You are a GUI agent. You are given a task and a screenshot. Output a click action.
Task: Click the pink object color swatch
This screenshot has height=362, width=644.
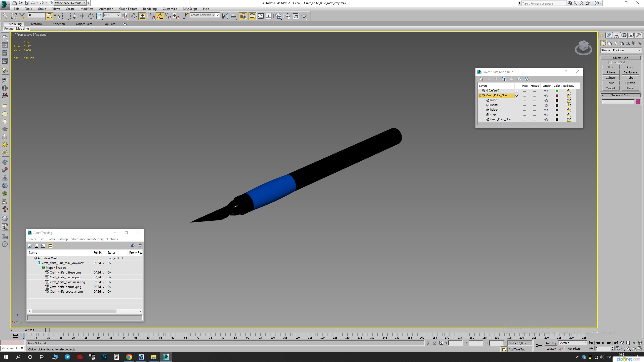pos(638,102)
